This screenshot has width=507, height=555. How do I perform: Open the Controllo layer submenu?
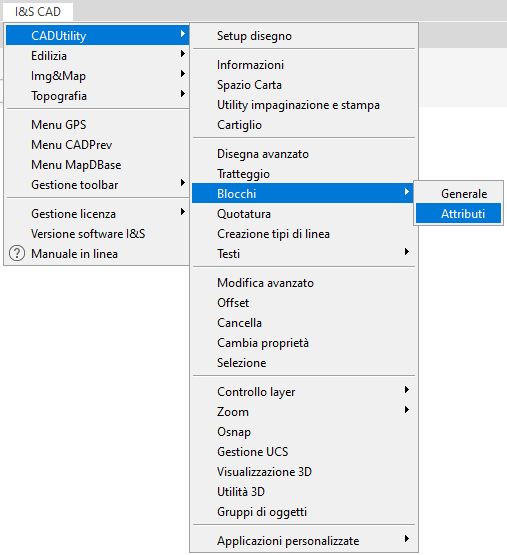(303, 391)
